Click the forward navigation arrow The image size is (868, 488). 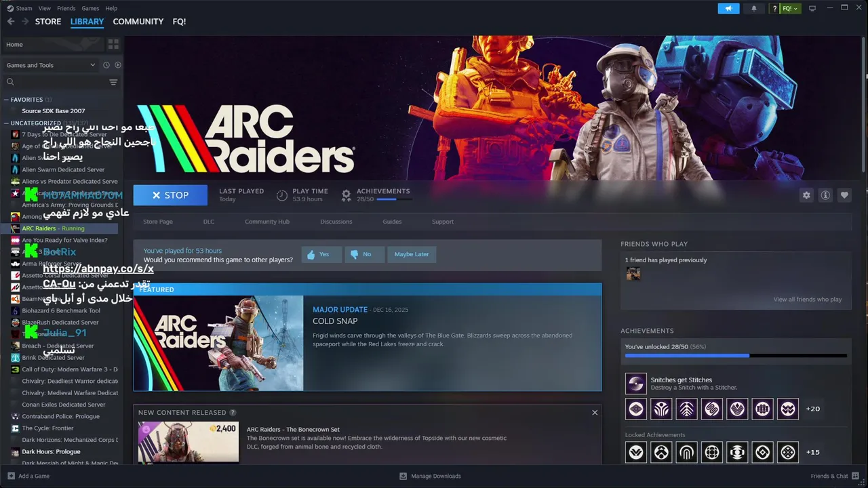point(25,22)
